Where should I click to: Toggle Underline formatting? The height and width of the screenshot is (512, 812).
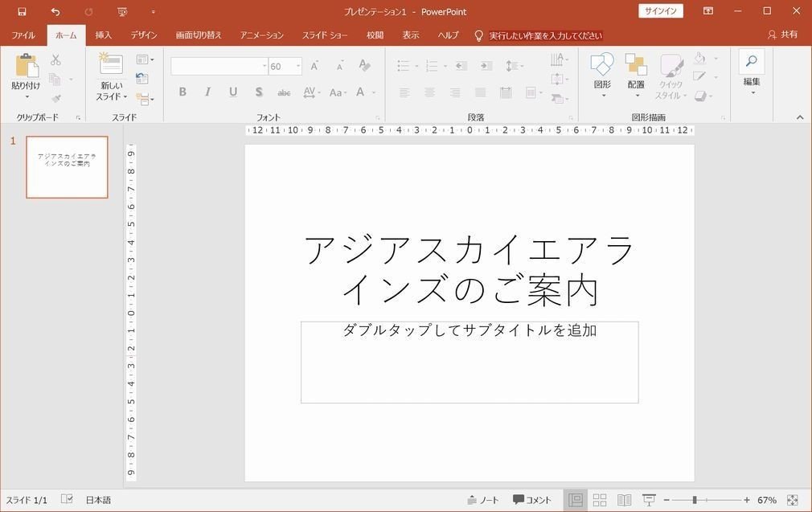[x=233, y=92]
